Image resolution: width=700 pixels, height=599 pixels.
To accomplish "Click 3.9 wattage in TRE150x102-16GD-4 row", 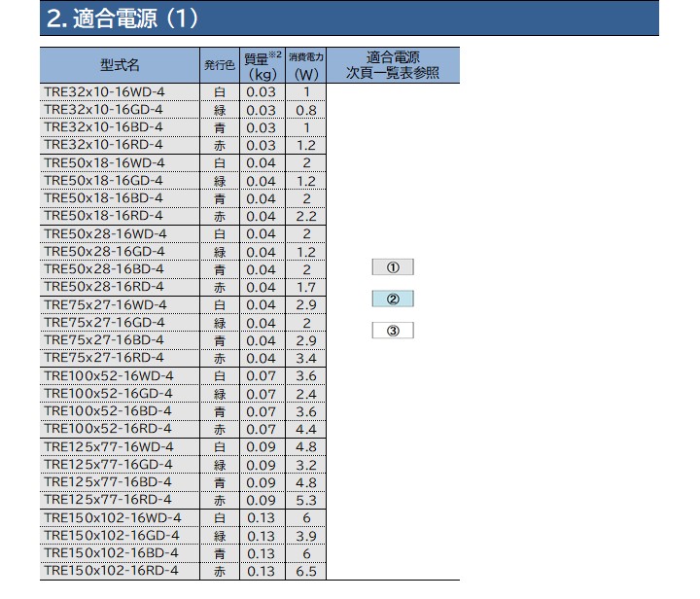I will click(x=306, y=536).
